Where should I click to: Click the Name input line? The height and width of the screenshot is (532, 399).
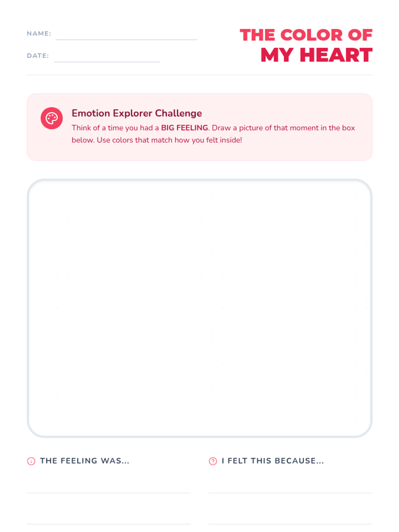(x=126, y=36)
